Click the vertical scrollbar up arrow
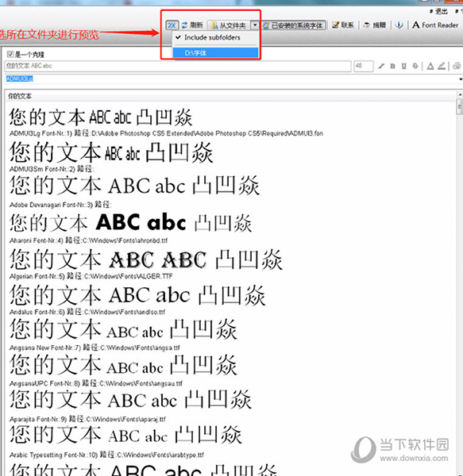 (459, 95)
